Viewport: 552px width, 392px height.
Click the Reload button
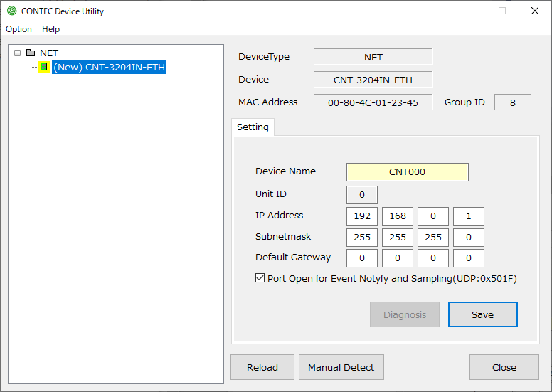point(262,367)
